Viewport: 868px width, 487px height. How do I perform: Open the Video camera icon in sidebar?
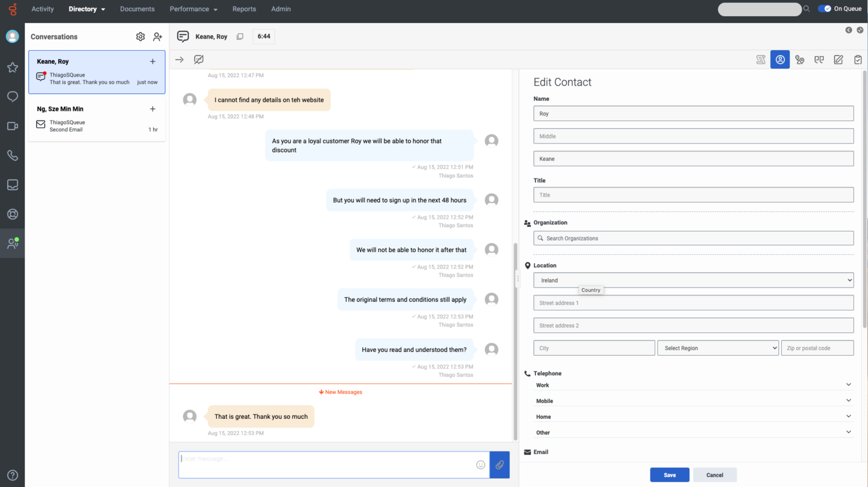(12, 126)
